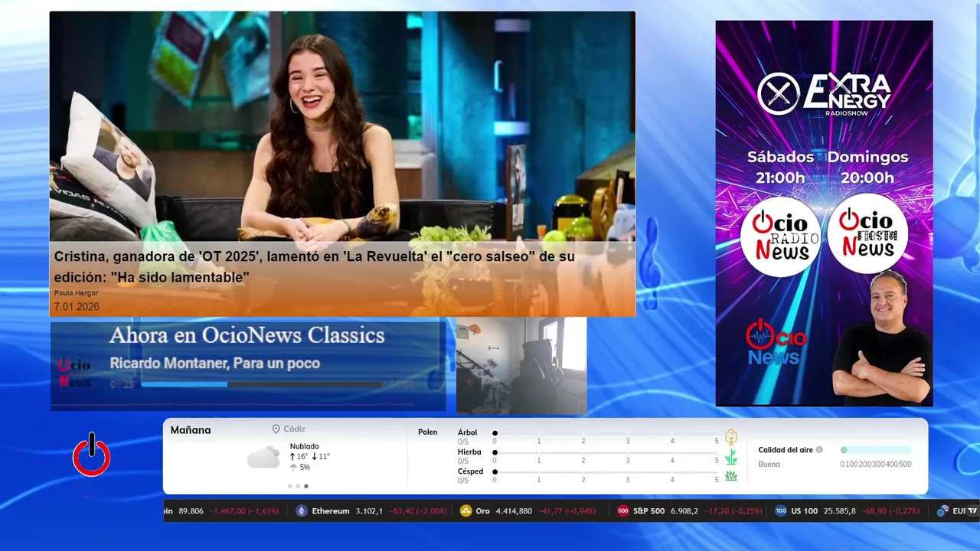Click the Nublado weather condition text
The height and width of the screenshot is (551, 980).
point(305,446)
